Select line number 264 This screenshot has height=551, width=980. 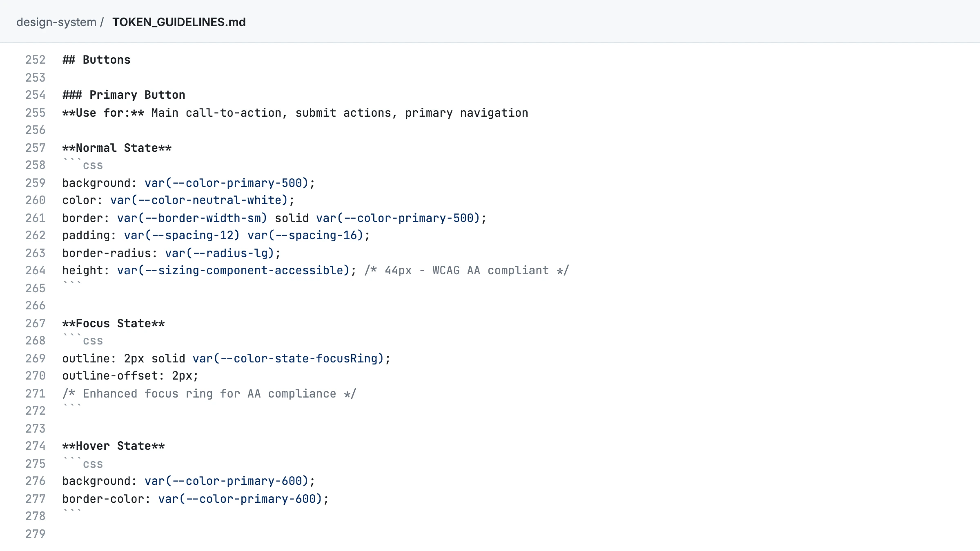click(x=36, y=271)
